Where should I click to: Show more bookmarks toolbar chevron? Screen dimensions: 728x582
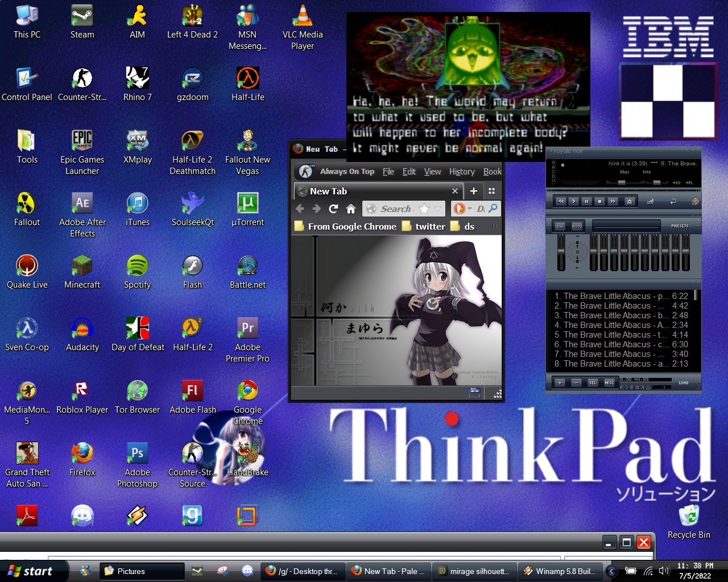pos(494,226)
